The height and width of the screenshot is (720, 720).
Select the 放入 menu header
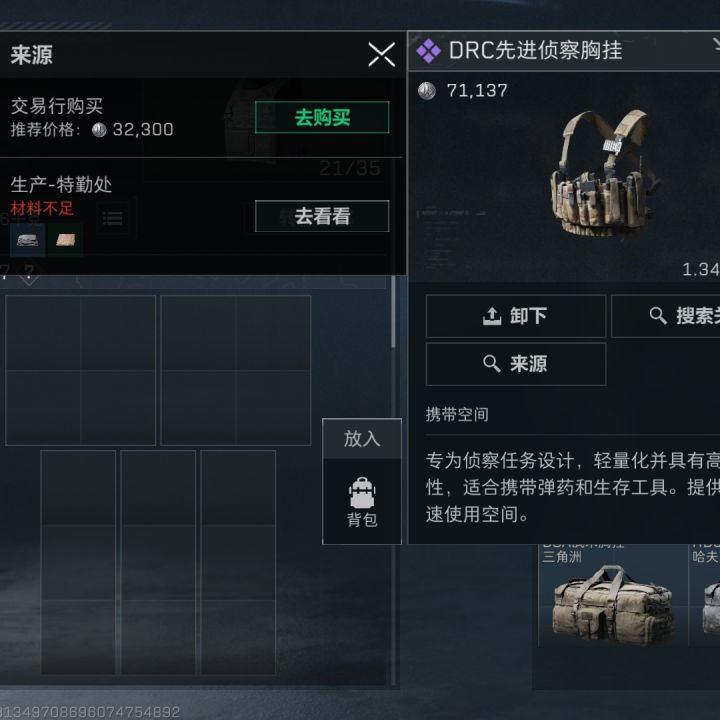click(x=362, y=439)
